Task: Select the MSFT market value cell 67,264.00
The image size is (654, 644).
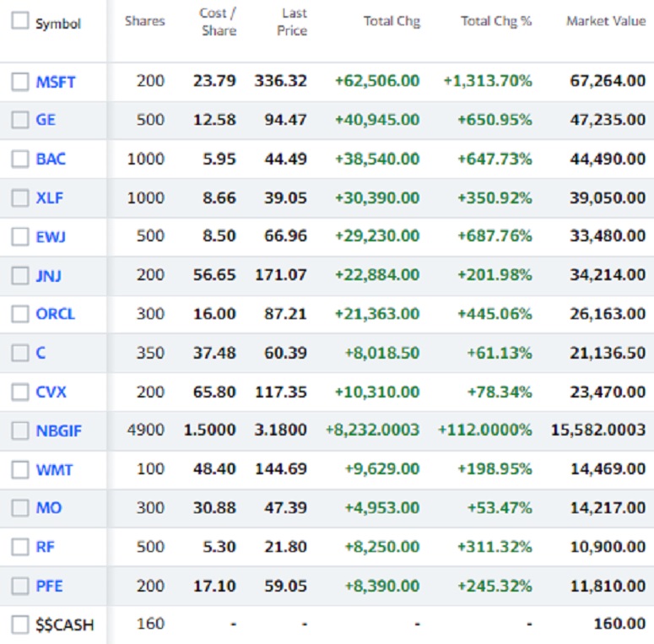Action: point(608,80)
